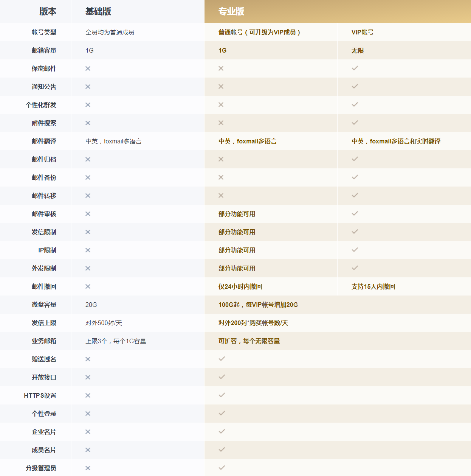Click the checkmark in 发信限制 row under VIP帐号
The image size is (471, 476).
pyautogui.click(x=355, y=232)
